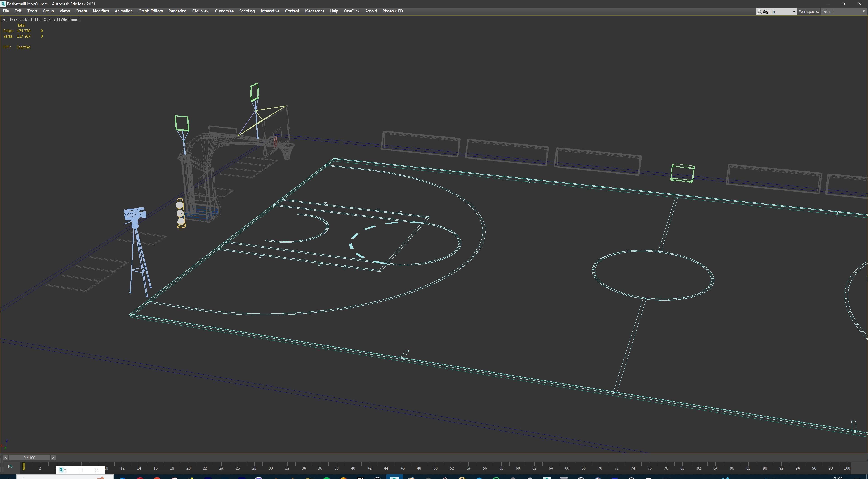The height and width of the screenshot is (479, 868).
Task: Open the Tools menu
Action: [x=32, y=11]
